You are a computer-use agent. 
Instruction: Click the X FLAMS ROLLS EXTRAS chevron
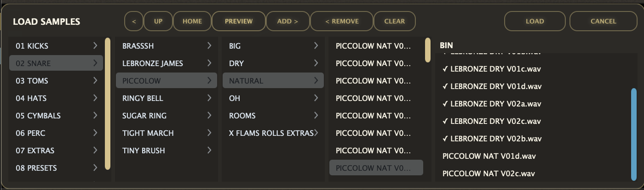(316, 133)
